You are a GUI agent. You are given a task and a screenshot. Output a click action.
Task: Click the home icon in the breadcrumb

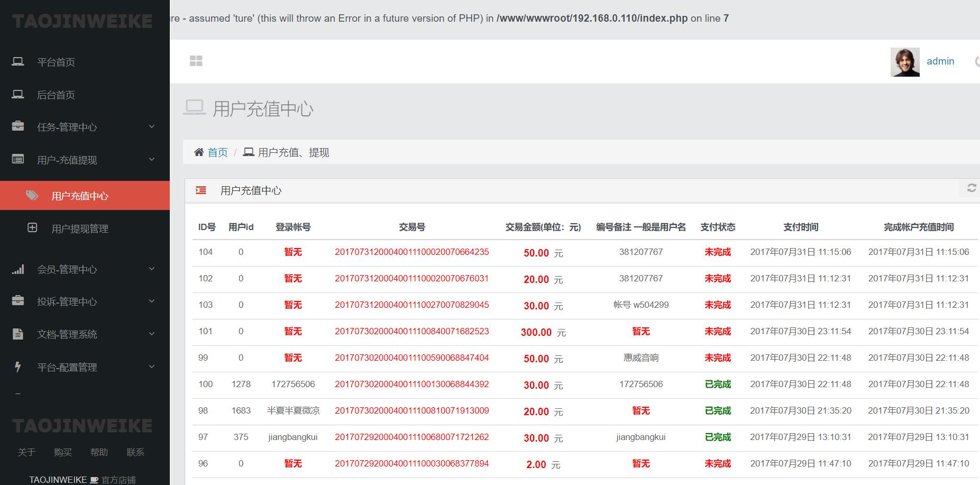(198, 152)
